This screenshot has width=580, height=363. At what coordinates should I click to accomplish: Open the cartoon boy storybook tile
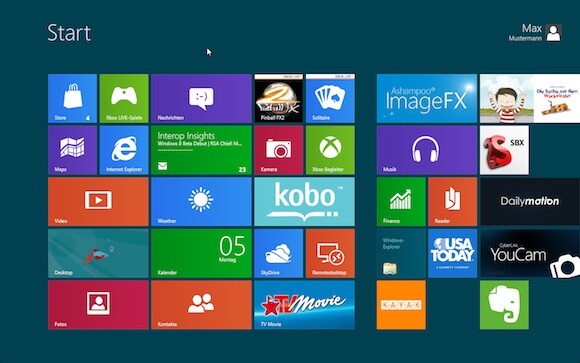pyautogui.click(x=530, y=98)
